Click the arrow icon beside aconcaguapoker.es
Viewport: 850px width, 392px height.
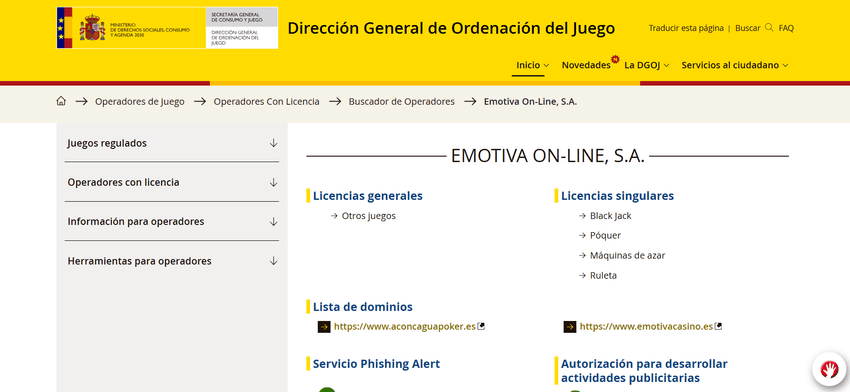point(324,327)
